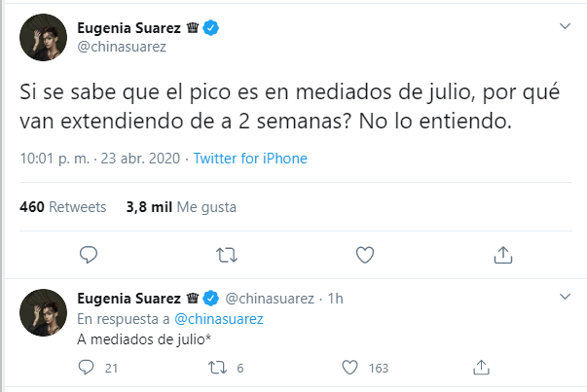The image size is (587, 392).
Task: Open the 460 Retweets list
Action: [51, 207]
